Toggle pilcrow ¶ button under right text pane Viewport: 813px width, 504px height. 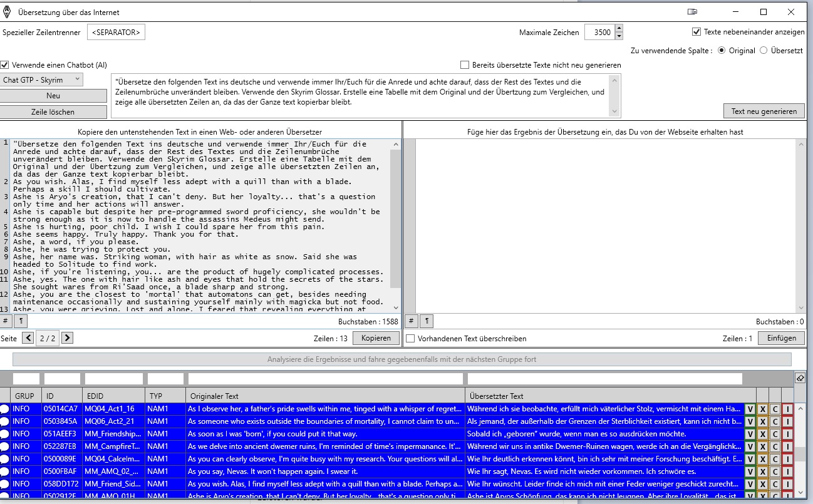426,321
